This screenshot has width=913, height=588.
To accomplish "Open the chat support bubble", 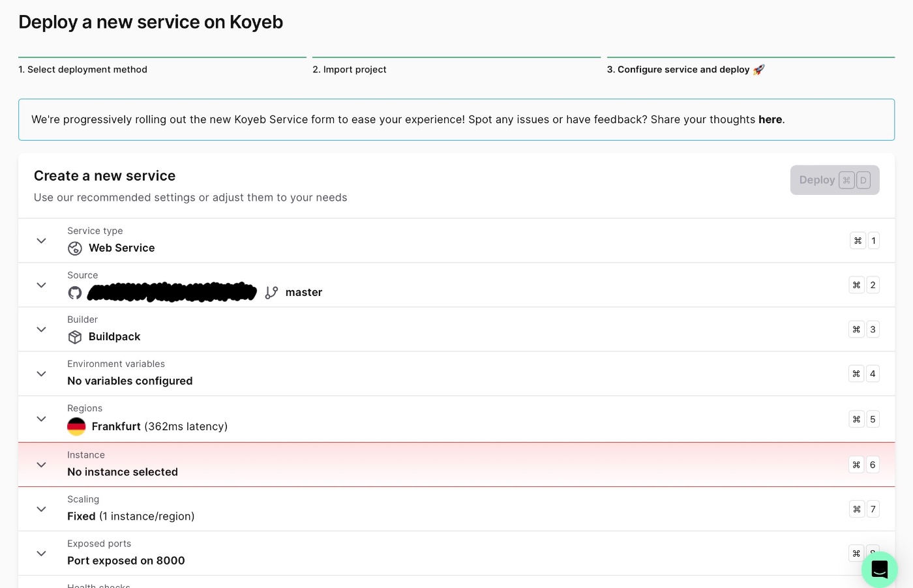I will [880, 570].
